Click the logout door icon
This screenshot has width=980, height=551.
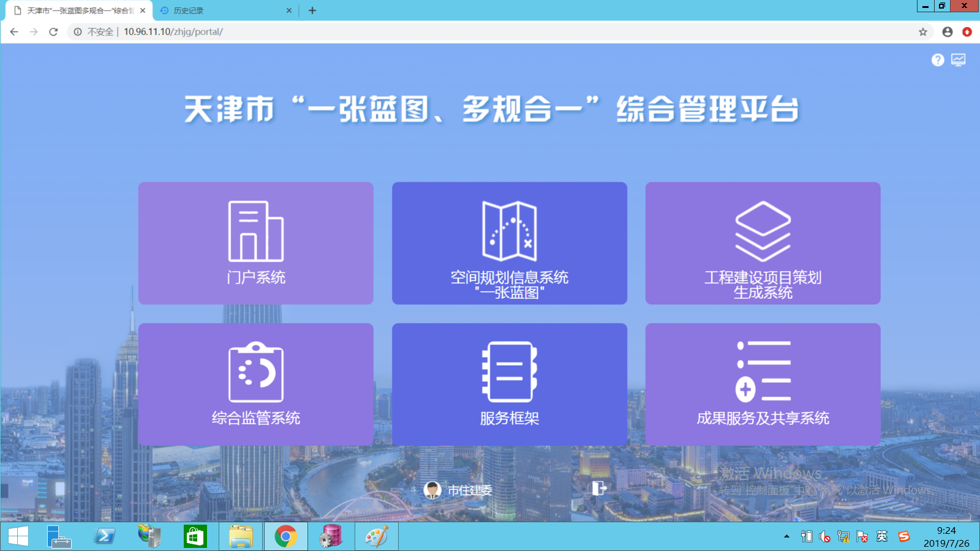pos(599,488)
